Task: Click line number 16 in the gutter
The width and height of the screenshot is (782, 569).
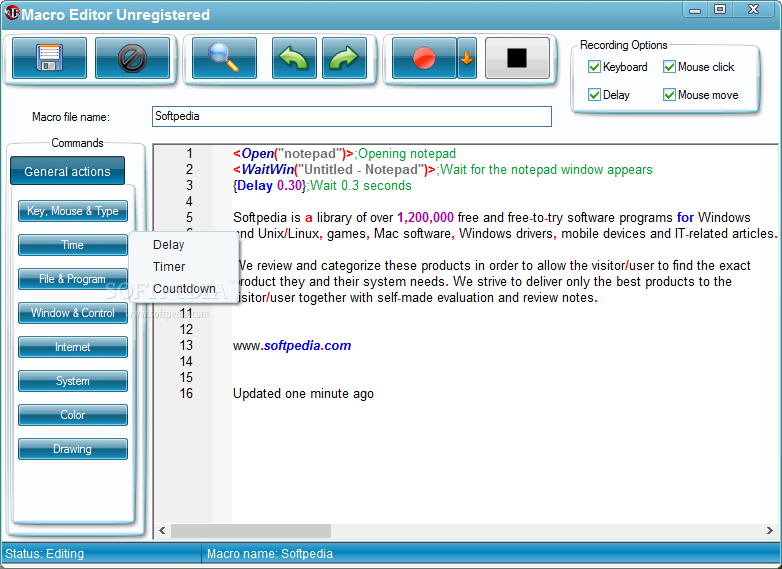Action: [186, 393]
